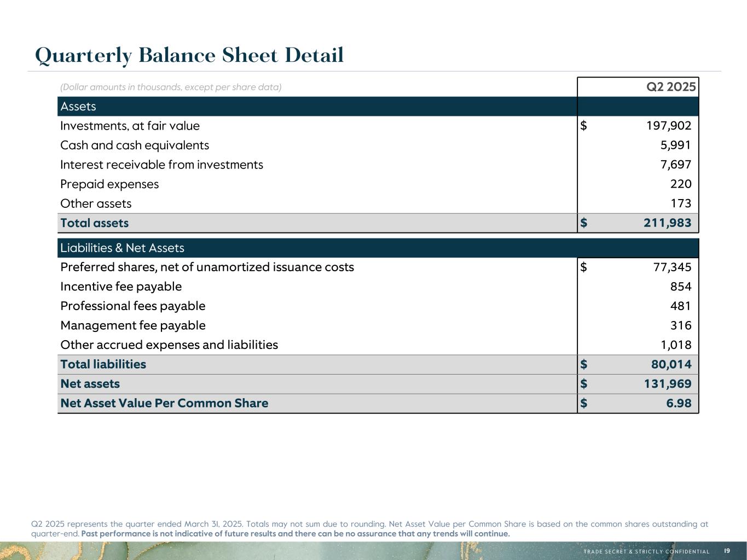Click the Total liabilities row label
The image size is (747, 560).
(x=103, y=365)
